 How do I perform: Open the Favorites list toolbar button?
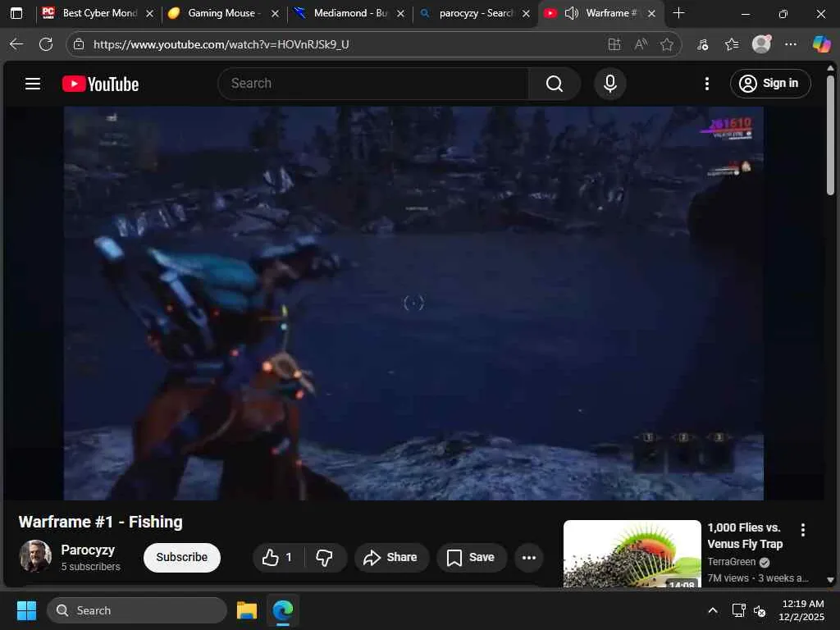click(x=731, y=44)
